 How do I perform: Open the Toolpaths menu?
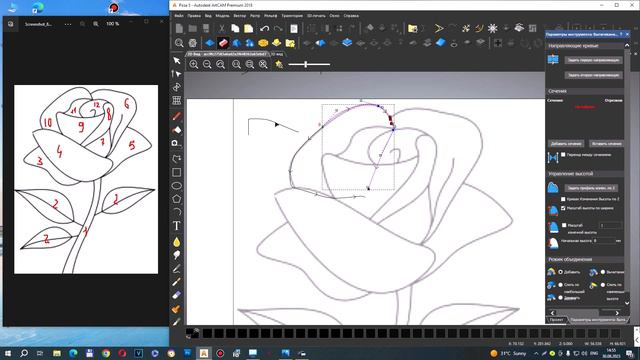(292, 16)
